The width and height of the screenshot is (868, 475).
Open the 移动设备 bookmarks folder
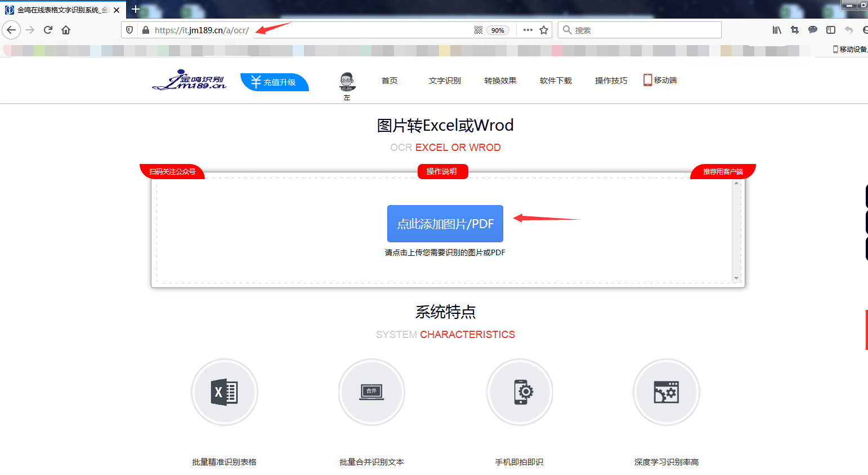click(x=850, y=50)
